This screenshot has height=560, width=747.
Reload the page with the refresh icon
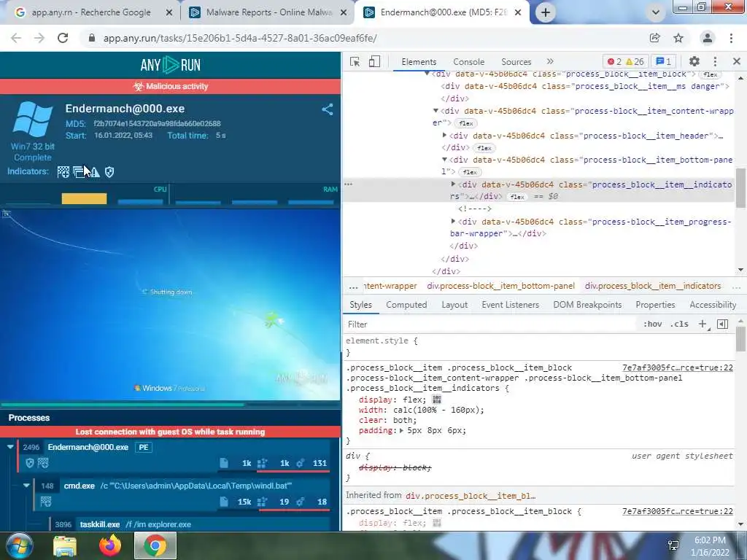[x=63, y=38]
